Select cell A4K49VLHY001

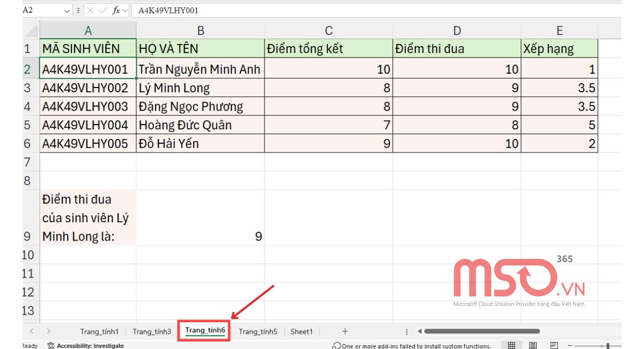(x=88, y=69)
